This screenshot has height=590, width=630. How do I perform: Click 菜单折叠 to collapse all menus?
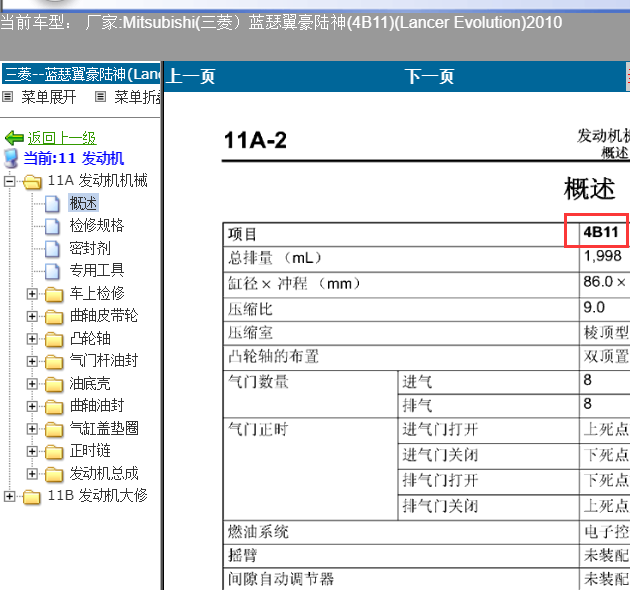(137, 97)
